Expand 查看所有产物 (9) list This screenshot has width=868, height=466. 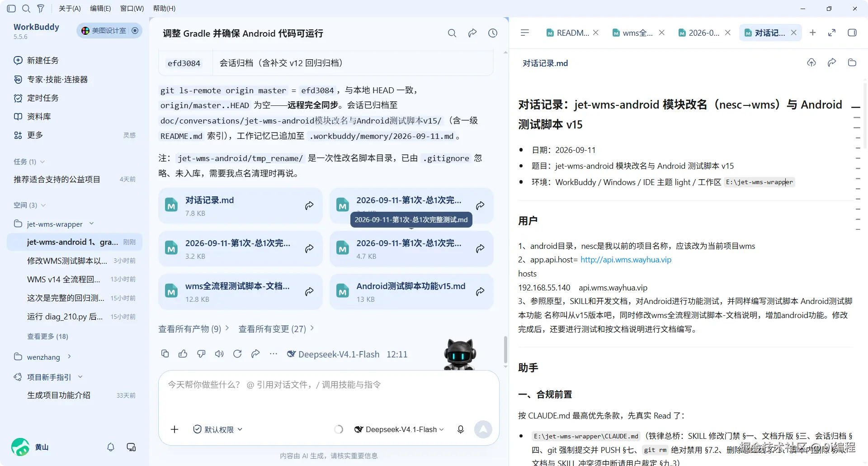[193, 329]
